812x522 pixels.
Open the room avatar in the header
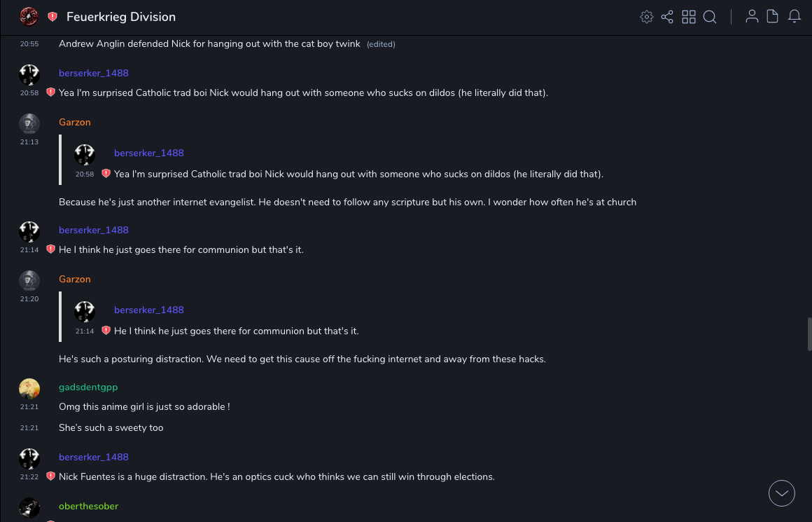tap(29, 17)
